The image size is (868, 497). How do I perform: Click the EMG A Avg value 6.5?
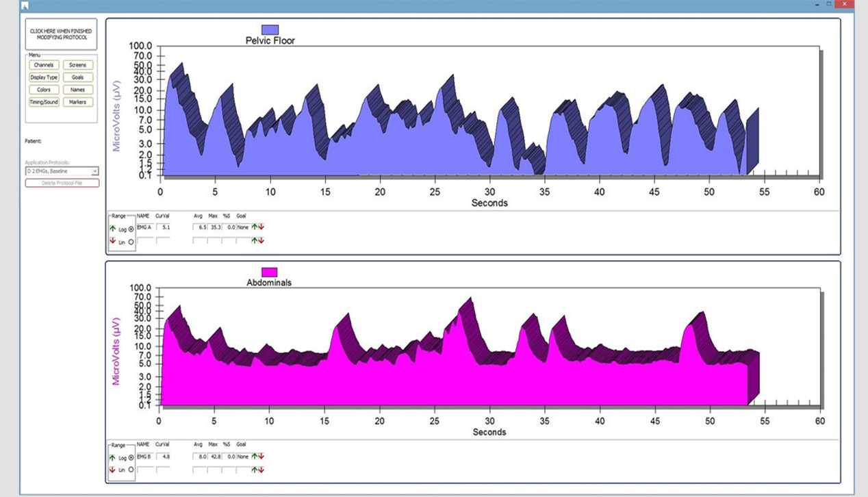coord(199,227)
